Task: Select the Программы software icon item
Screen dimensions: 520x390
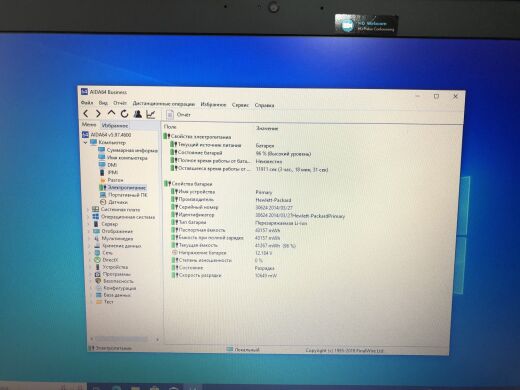Action: [112, 274]
